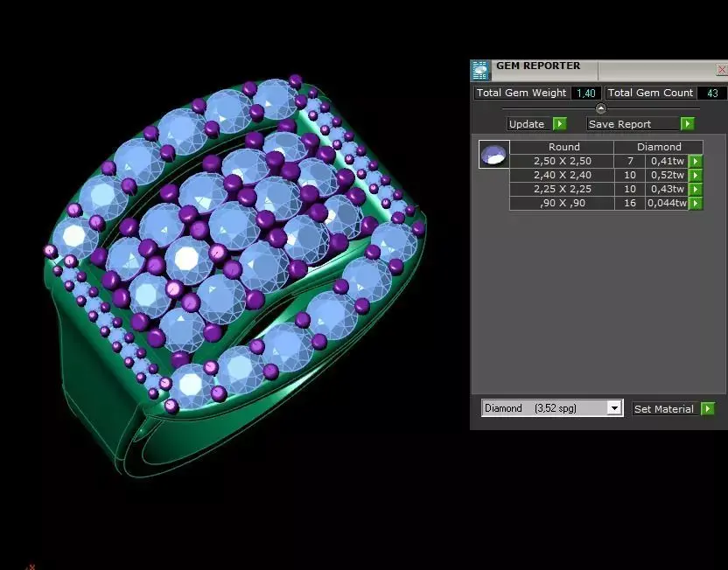The width and height of the screenshot is (728, 570).
Task: Click the Save Report button
Action: [x=623, y=123]
